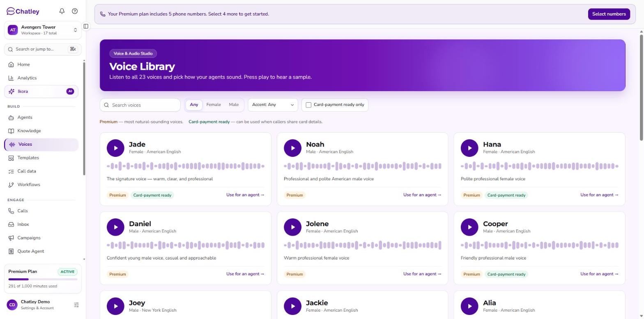Expand the Avengers Tower workspace switcher
This screenshot has height=319, width=644.
pyautogui.click(x=43, y=30)
